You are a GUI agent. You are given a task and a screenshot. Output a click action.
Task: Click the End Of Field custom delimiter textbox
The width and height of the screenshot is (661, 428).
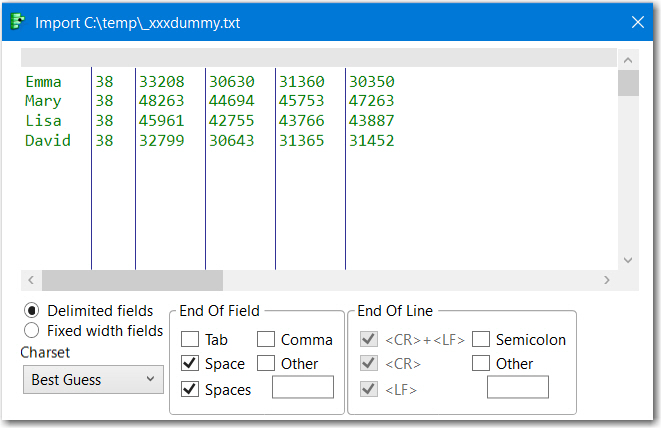[x=303, y=387]
